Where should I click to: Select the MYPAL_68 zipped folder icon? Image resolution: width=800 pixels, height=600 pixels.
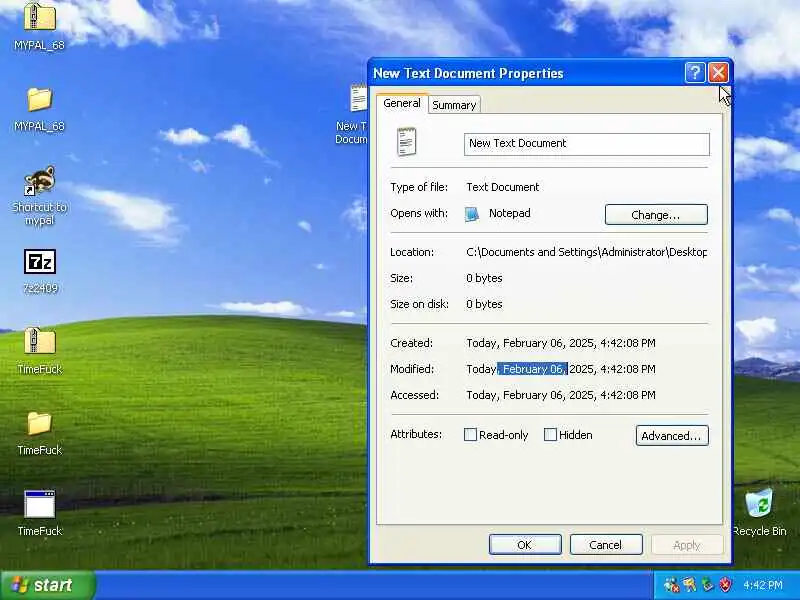click(39, 18)
